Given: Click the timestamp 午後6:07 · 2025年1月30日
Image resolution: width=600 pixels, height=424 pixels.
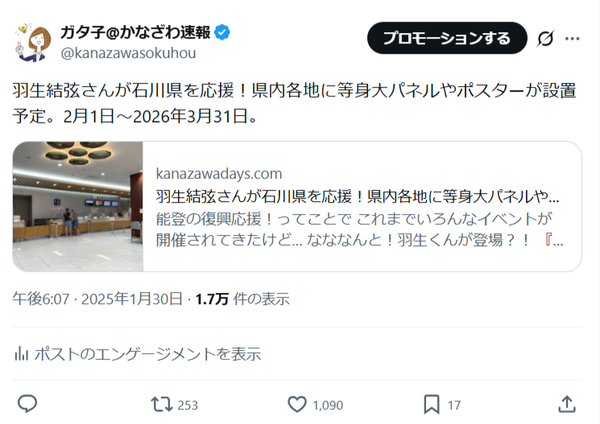Looking at the screenshot, I should pos(98,299).
